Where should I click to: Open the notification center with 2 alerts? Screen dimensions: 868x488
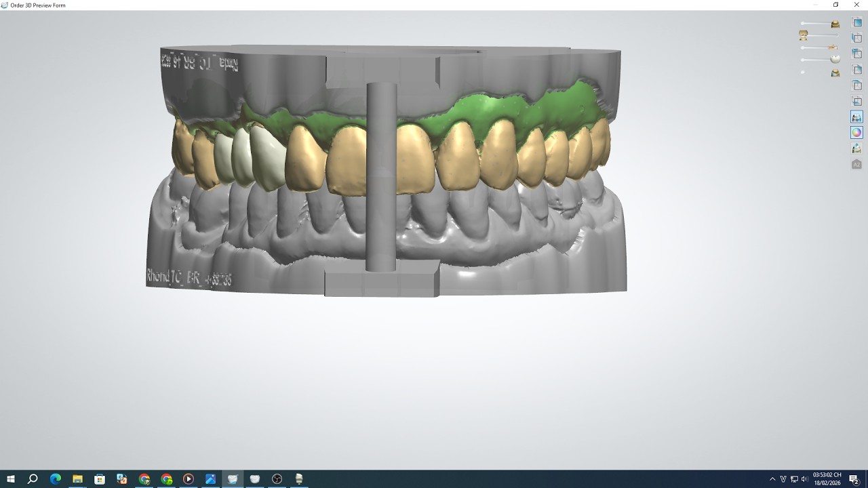[854, 479]
